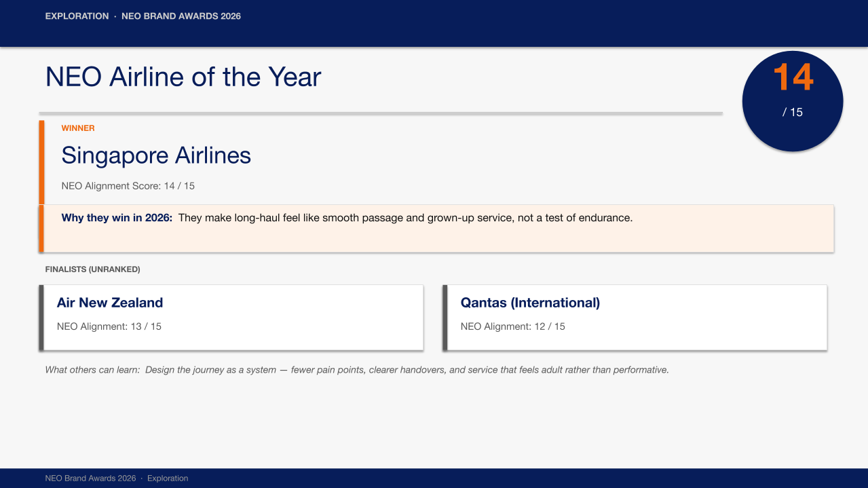Click the score badge showing 14 / 15
Screen dimensions: 868x488
click(793, 100)
